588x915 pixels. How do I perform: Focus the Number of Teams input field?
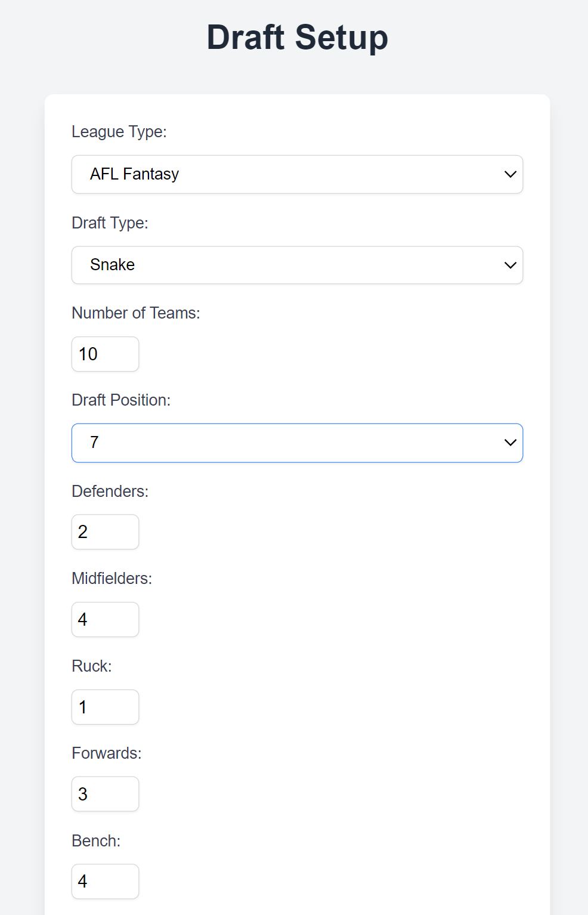105,354
